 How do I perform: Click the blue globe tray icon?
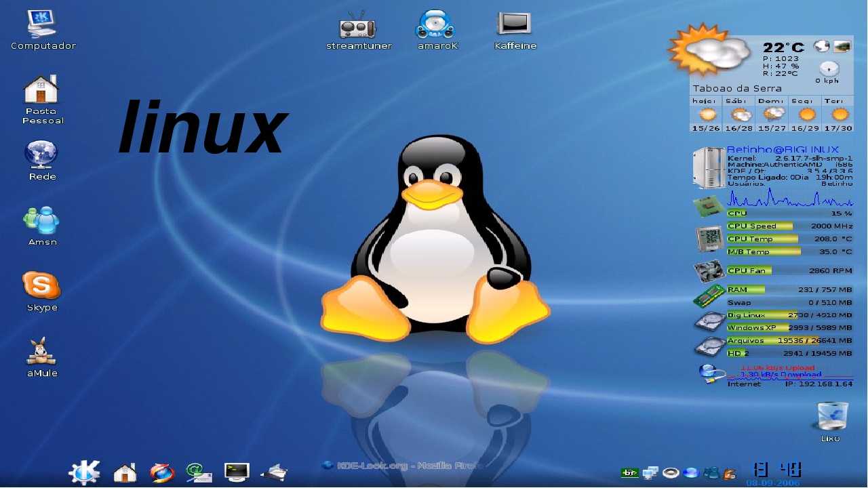coord(691,472)
